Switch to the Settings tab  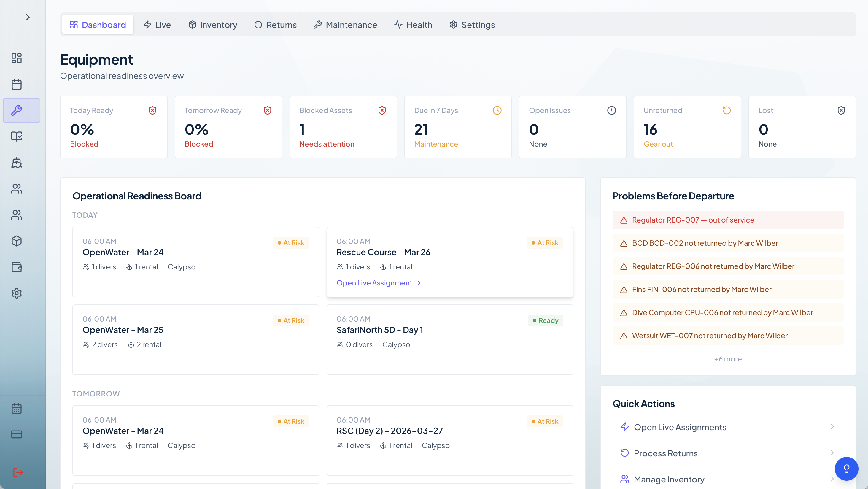(x=472, y=25)
